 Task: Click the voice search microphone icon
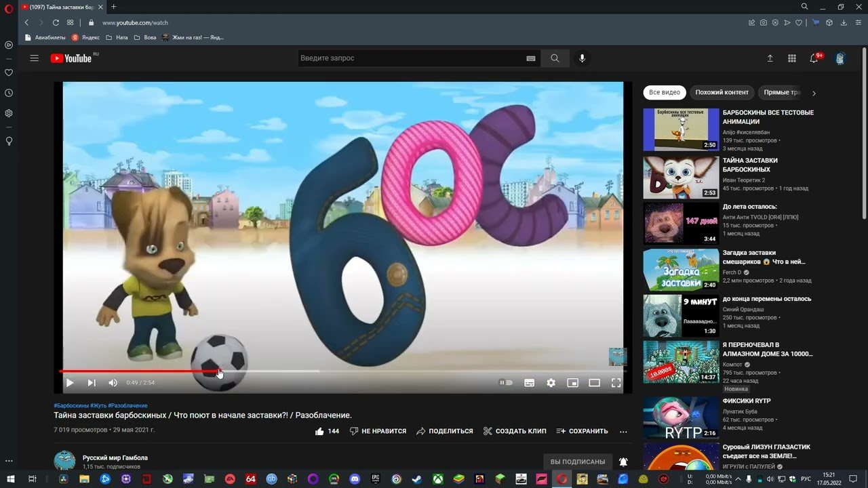(x=582, y=58)
